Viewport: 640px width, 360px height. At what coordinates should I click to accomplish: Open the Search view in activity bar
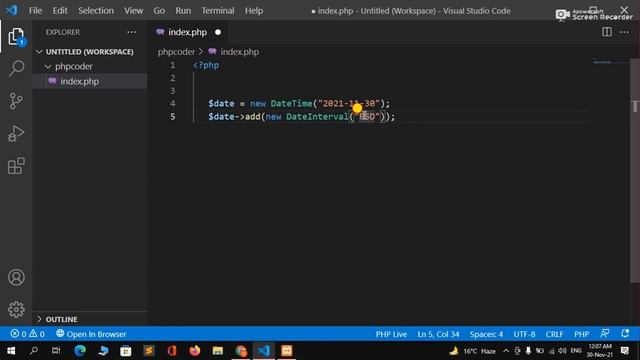[x=16, y=68]
